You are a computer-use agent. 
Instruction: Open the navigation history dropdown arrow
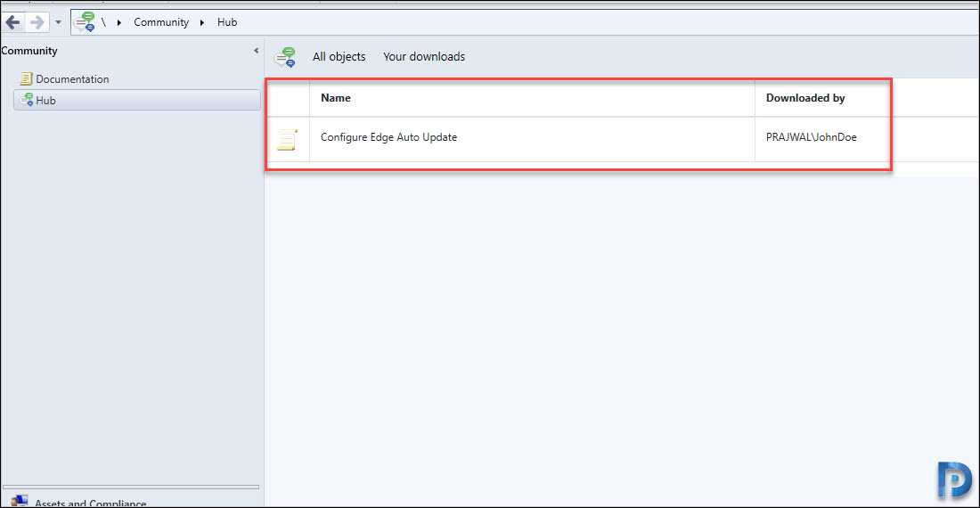coord(58,22)
